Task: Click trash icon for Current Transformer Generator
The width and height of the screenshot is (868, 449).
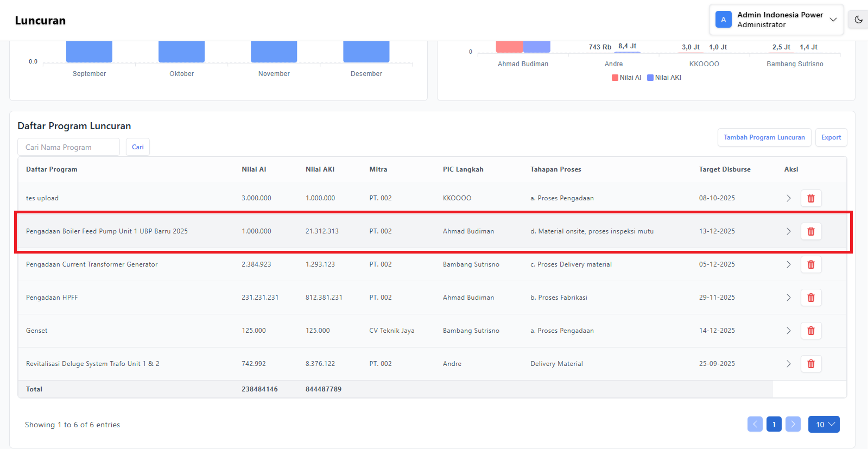Action: [x=810, y=264]
